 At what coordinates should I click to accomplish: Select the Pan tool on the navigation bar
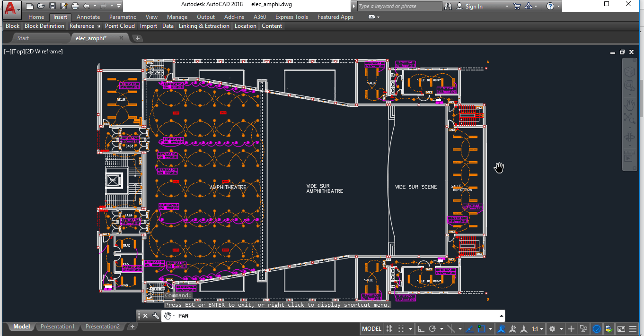630,105
